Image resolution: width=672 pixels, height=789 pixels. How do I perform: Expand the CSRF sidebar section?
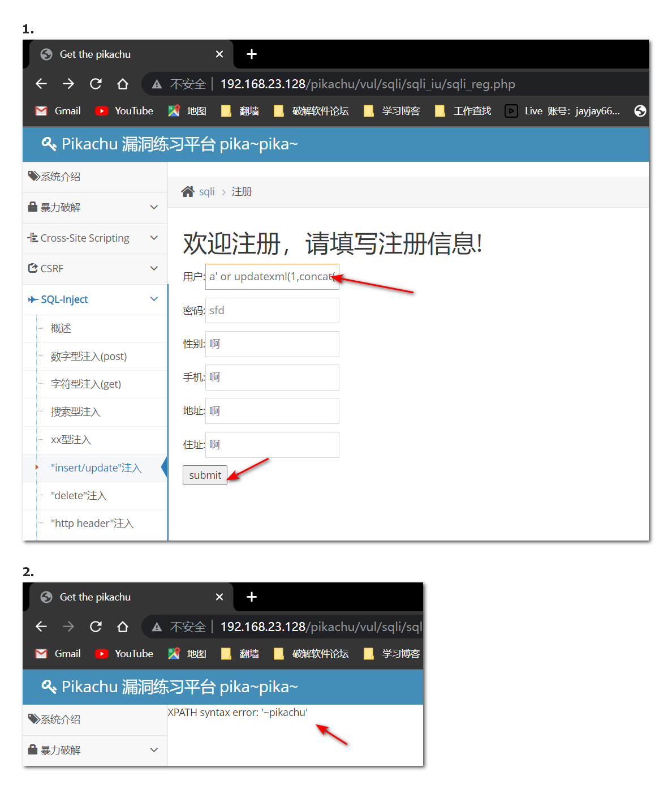coord(94,269)
